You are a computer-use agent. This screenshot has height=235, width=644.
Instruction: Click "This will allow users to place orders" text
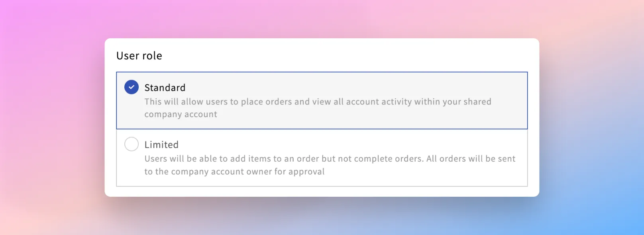coord(218,102)
